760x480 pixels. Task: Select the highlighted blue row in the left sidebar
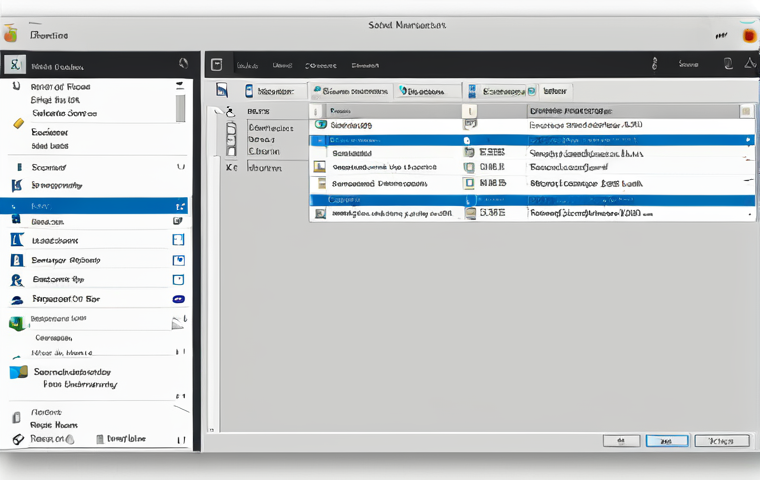(94, 206)
